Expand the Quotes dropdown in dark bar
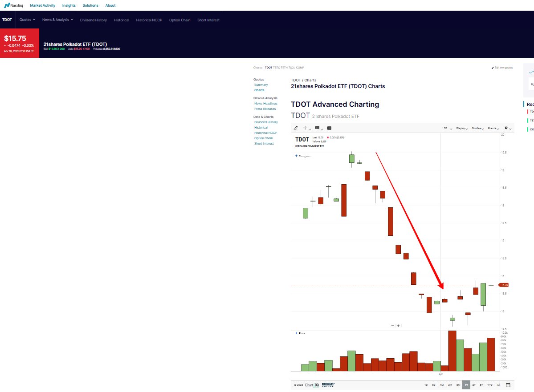This screenshot has width=534, height=392. [x=27, y=20]
